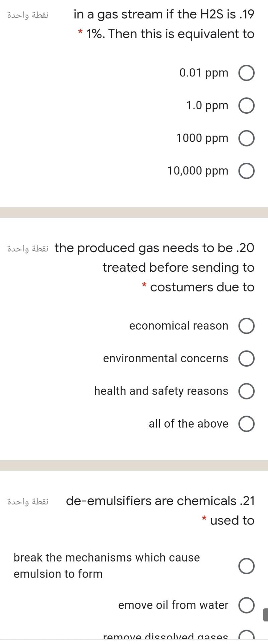Choose 'emove oil from water' option
The height and width of the screenshot is (644, 268).
[x=246, y=605]
